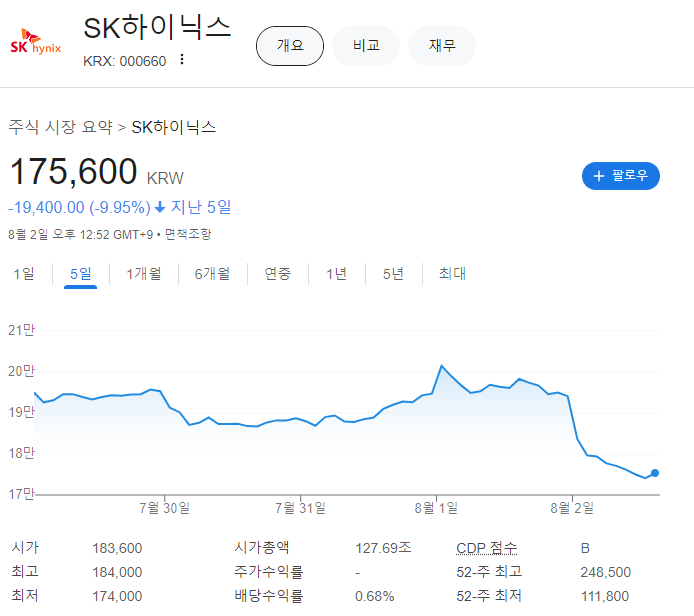Screen dimensions: 694x616
Task: Click the 52-주 최고 label
Action: [489, 572]
